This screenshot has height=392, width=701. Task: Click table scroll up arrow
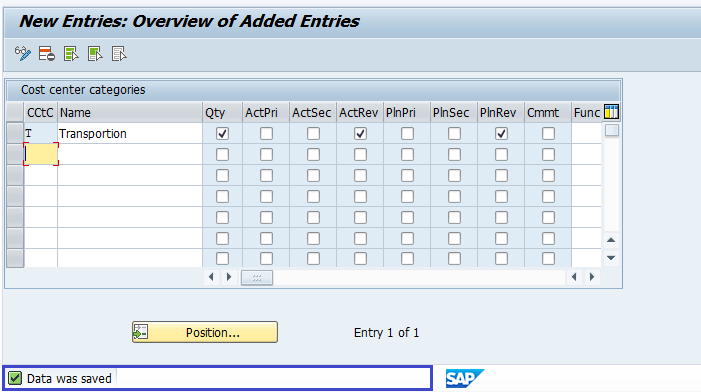tap(611, 240)
